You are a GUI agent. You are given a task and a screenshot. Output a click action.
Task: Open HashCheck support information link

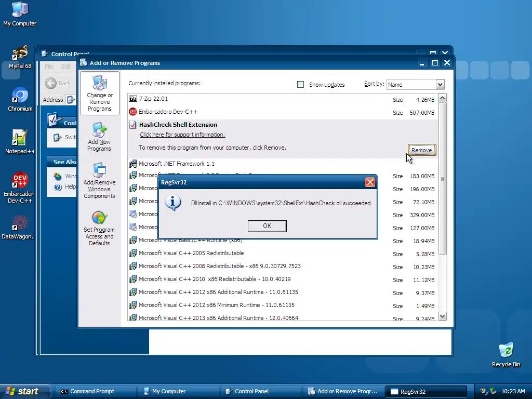click(x=182, y=135)
